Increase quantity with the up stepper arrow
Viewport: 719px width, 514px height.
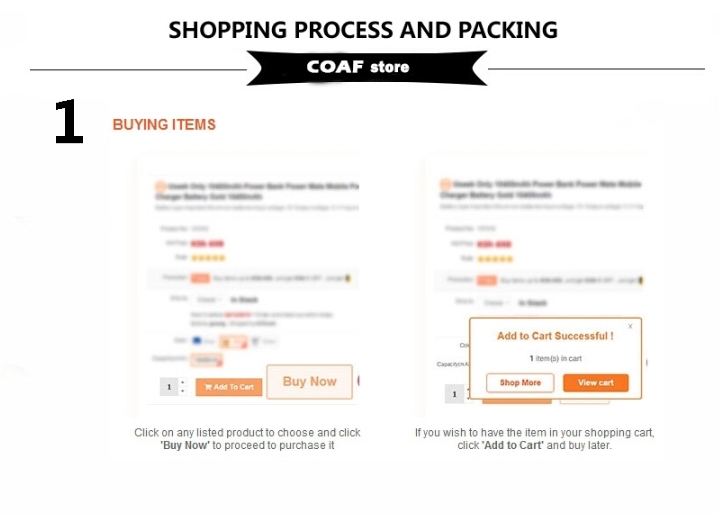point(183,382)
